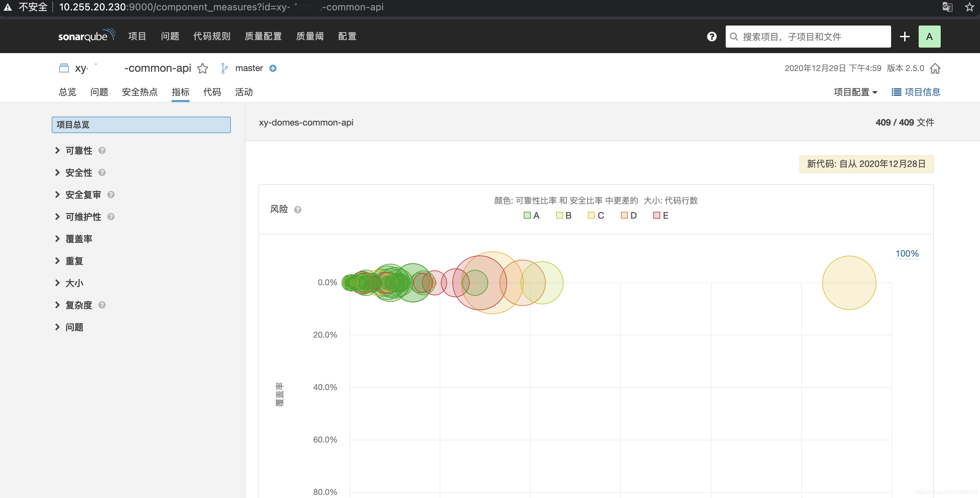980x498 pixels.
Task: Toggle rating C legend filter
Action: tap(596, 216)
